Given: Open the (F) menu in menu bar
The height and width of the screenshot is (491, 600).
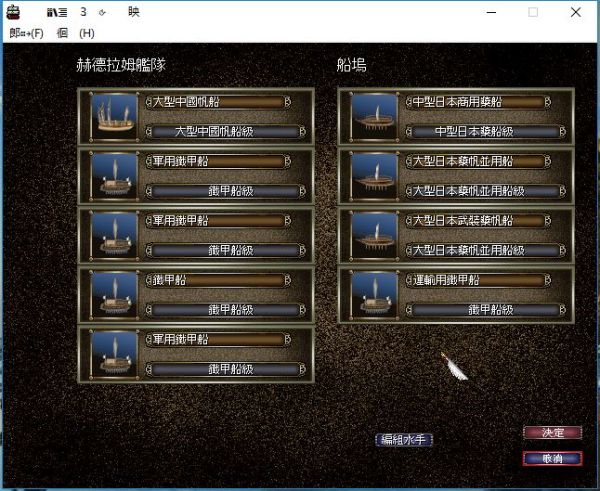Looking at the screenshot, I should 26,33.
